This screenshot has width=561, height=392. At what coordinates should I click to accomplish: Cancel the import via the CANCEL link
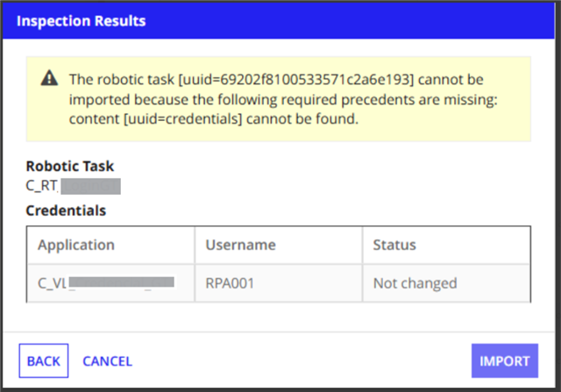click(x=107, y=360)
